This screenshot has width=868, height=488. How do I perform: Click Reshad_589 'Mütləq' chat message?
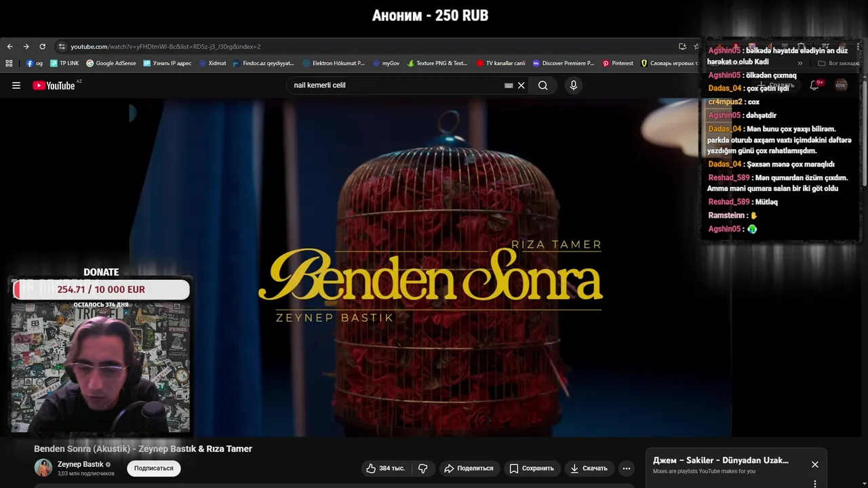click(743, 202)
